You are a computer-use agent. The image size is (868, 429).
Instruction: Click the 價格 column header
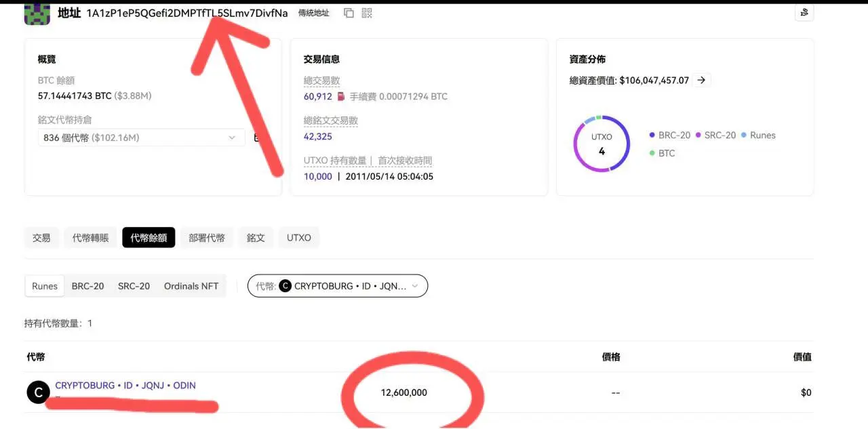coord(611,356)
